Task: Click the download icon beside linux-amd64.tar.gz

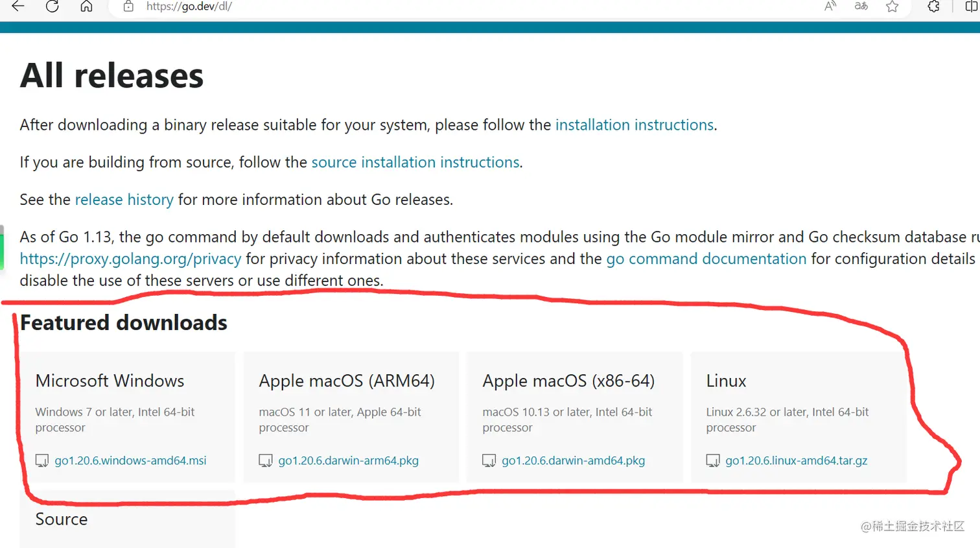Action: click(x=713, y=460)
